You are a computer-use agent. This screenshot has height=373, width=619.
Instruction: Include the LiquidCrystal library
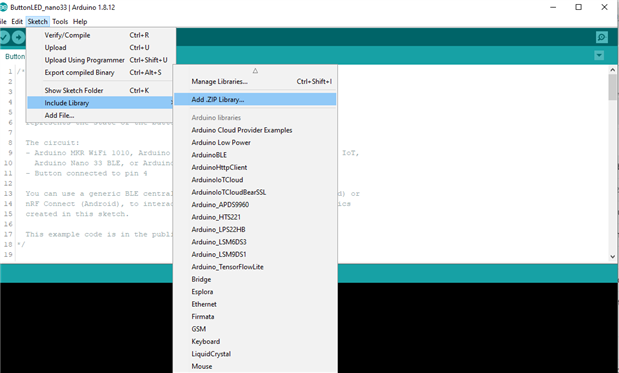click(255, 354)
